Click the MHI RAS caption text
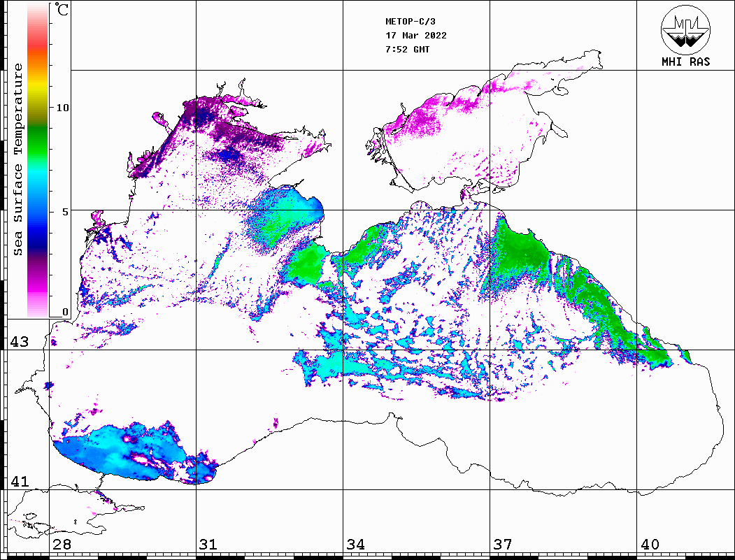The image size is (735, 560). pos(685,62)
